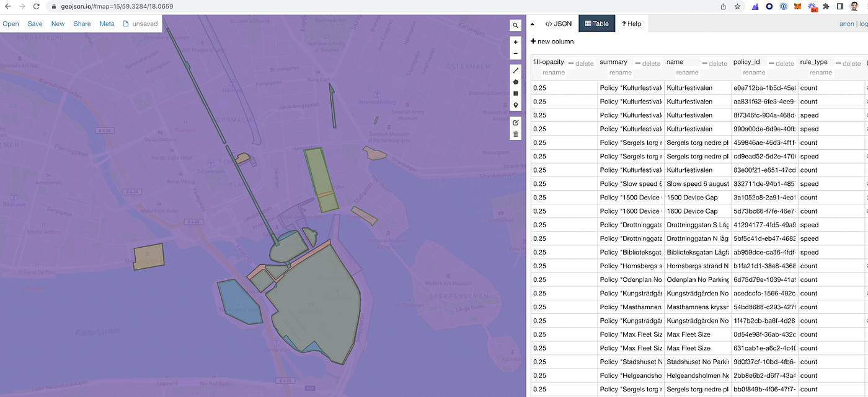Screen dimensions: 868x397
Task: Add a new column to table
Action: tap(552, 41)
